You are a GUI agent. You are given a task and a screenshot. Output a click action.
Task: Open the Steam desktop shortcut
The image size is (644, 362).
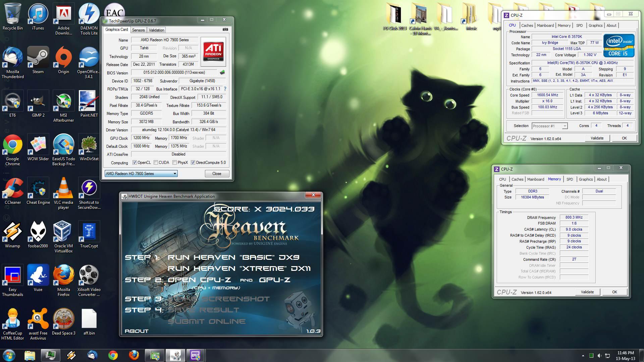point(38,60)
